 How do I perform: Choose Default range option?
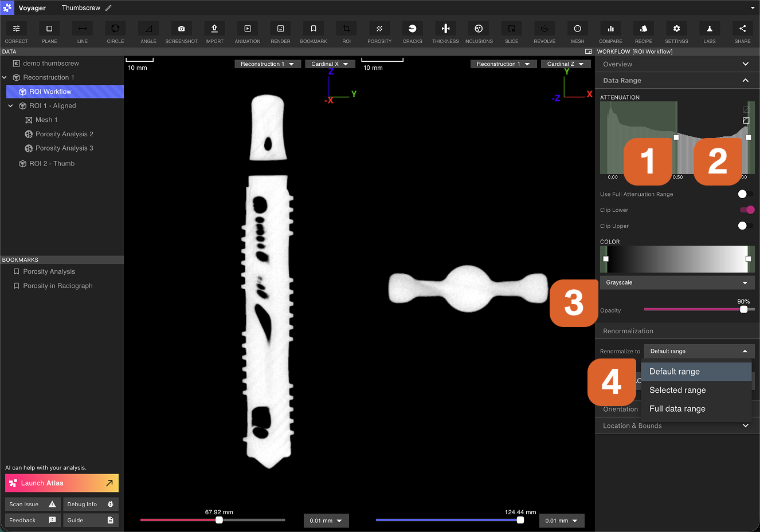(696, 372)
